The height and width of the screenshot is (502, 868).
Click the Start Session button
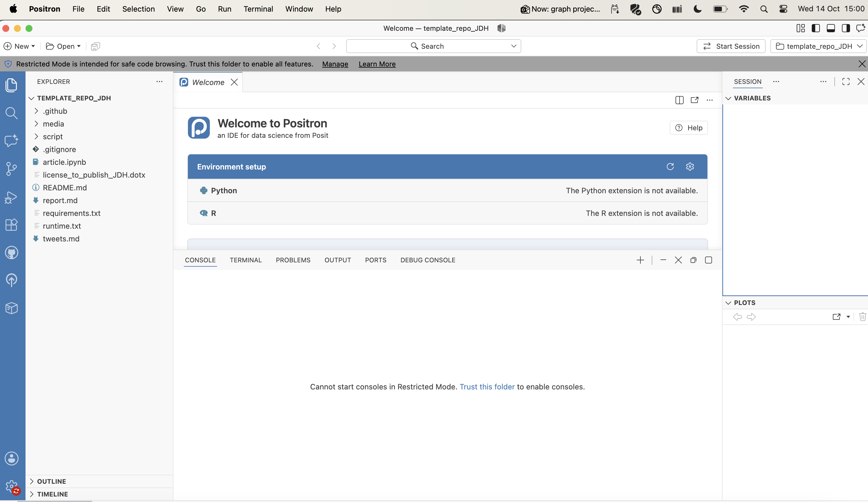click(731, 46)
